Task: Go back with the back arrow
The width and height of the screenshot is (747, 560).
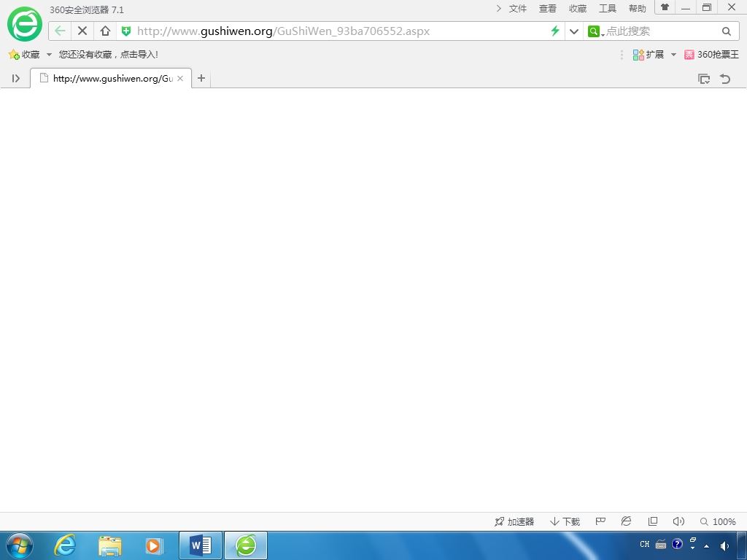Action: (60, 31)
